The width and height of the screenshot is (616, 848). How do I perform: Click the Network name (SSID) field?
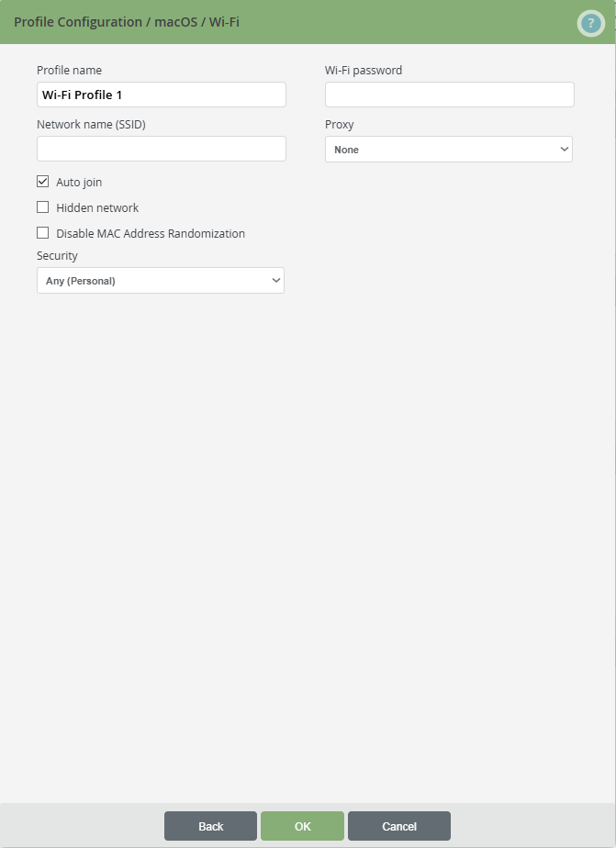pos(161,148)
